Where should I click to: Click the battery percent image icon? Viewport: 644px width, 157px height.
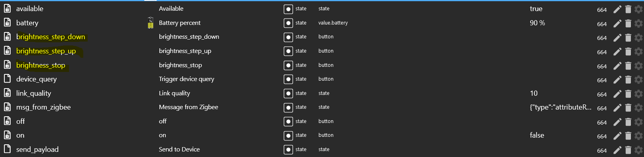(x=151, y=23)
